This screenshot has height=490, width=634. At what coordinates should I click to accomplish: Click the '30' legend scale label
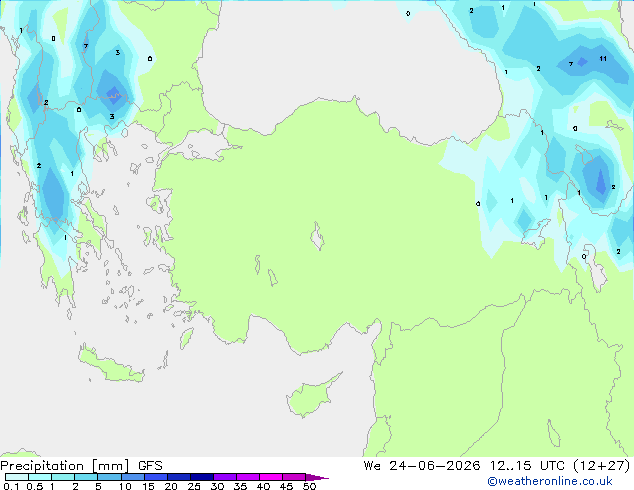[217, 486]
